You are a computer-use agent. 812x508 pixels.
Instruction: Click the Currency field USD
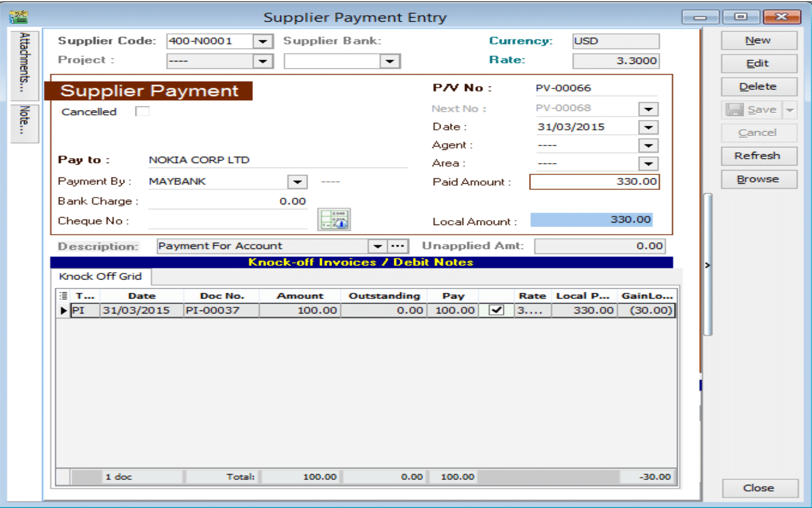click(x=616, y=41)
